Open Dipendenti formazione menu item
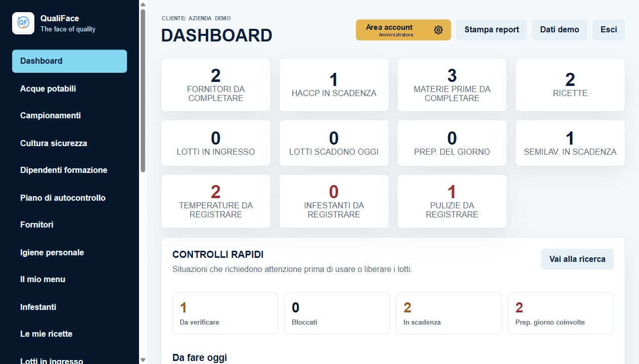Viewport: 639px width, 364px height. click(69, 170)
